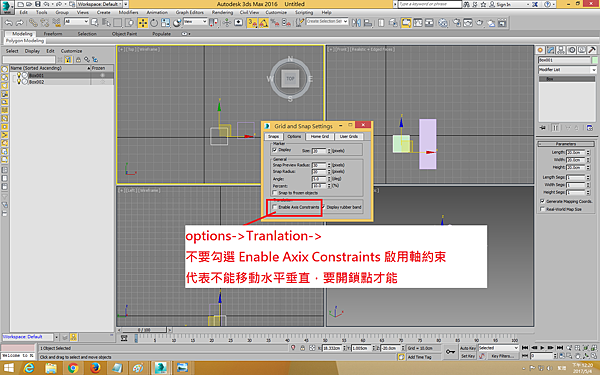
Task: Open the Material Editor icon
Action: (443, 23)
